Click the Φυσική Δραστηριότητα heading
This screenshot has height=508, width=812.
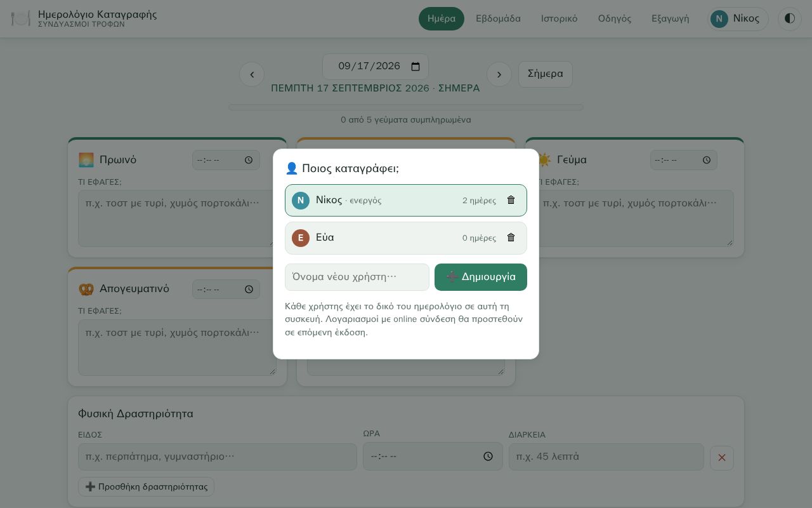click(x=136, y=413)
